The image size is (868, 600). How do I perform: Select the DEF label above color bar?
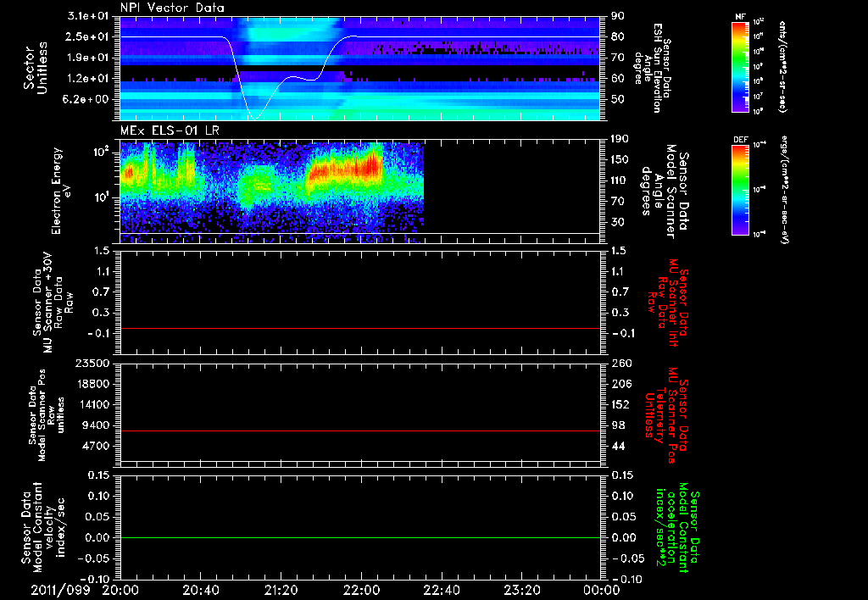[741, 140]
